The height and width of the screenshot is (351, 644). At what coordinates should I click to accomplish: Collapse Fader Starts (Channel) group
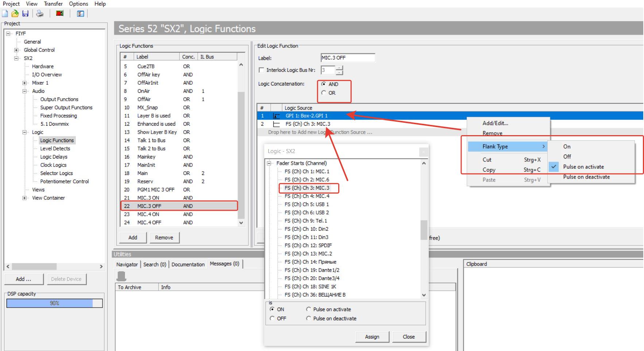(x=269, y=163)
